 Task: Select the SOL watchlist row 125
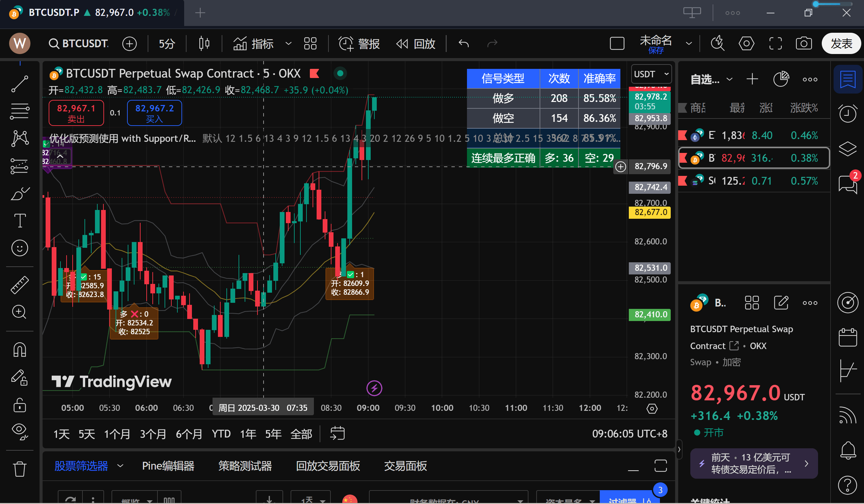[x=754, y=181]
